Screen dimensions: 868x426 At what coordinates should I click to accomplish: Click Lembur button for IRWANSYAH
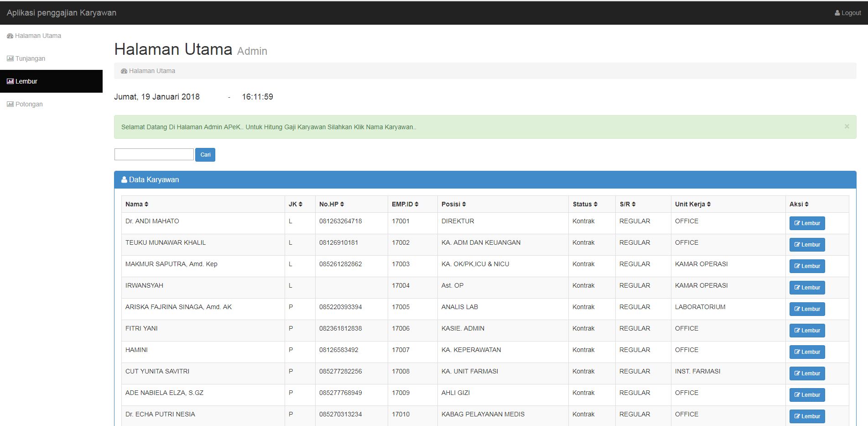click(807, 288)
